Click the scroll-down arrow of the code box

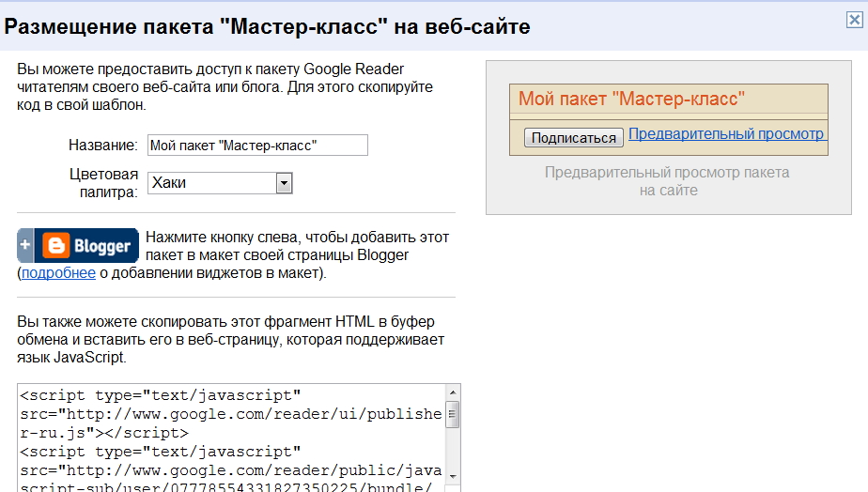pos(453,476)
